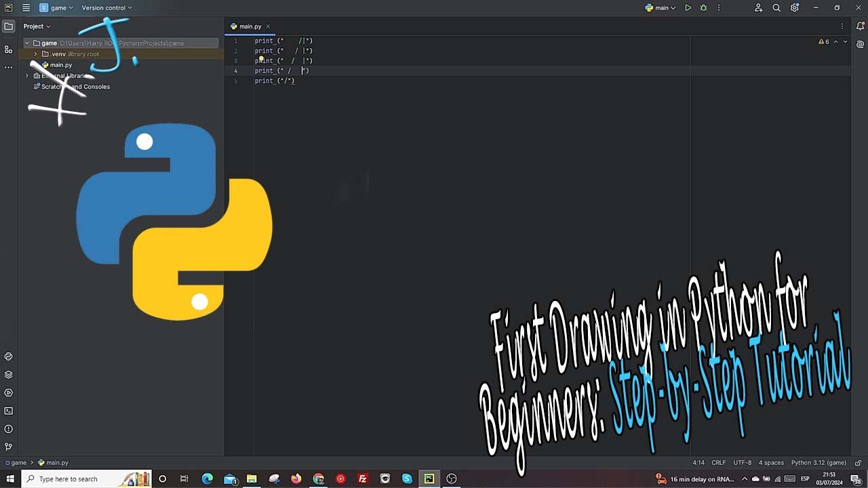Screen dimensions: 868x488
Task: Click the yellow intention lightbulb on line 3
Action: coord(261,60)
